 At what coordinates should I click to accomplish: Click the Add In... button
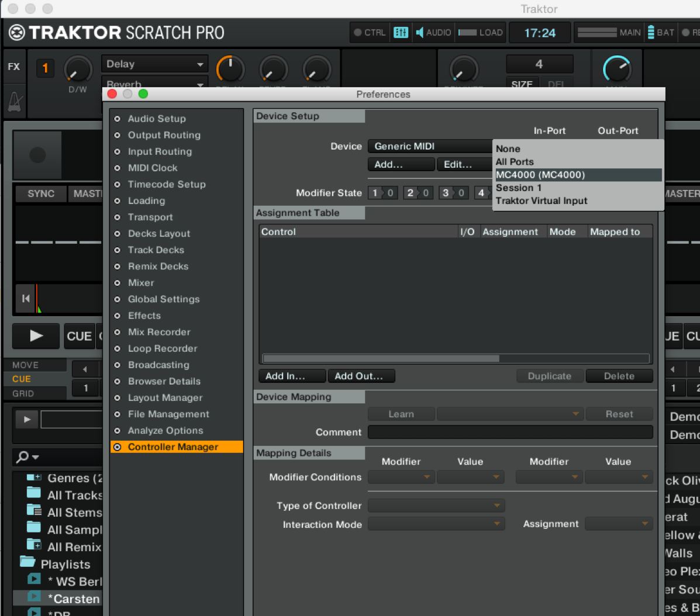[292, 376]
